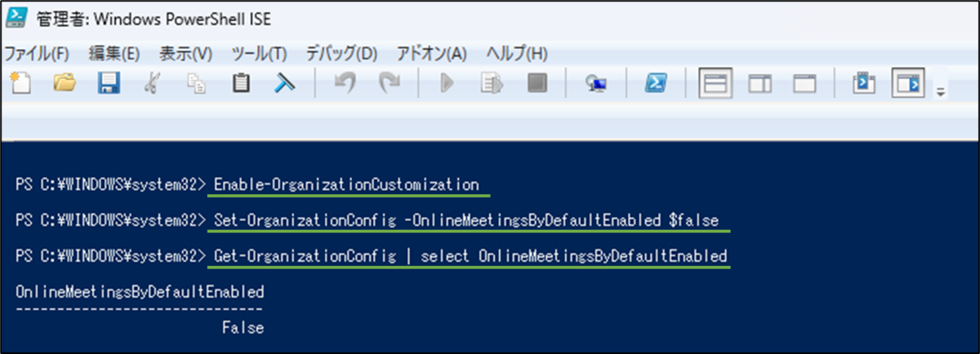Run selection icon in the toolbar

click(x=491, y=83)
